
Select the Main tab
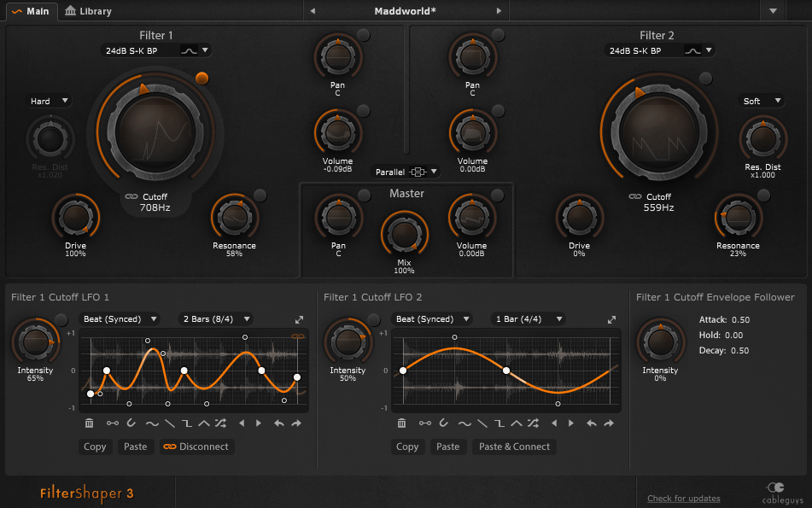click(30, 11)
